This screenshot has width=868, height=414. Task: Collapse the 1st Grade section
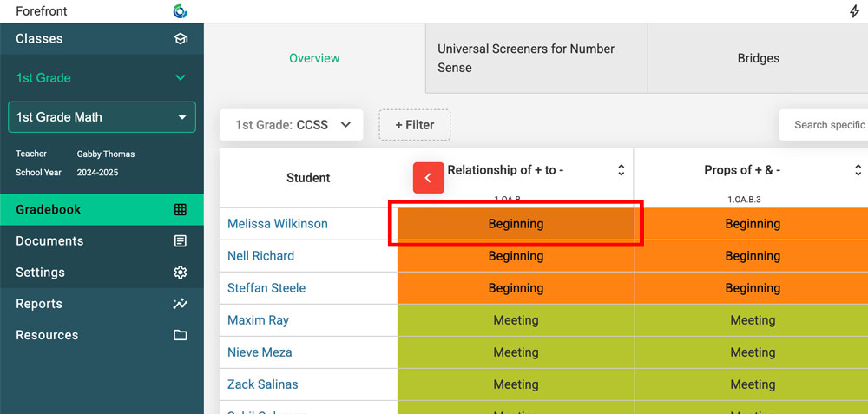tap(181, 78)
